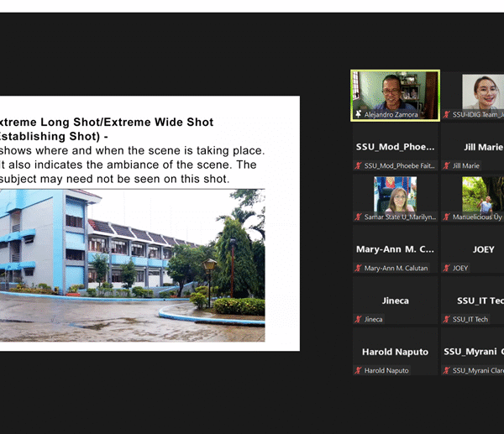This screenshot has width=504, height=434.
Task: Select the large Harold Naputo tile name
Action: [395, 352]
